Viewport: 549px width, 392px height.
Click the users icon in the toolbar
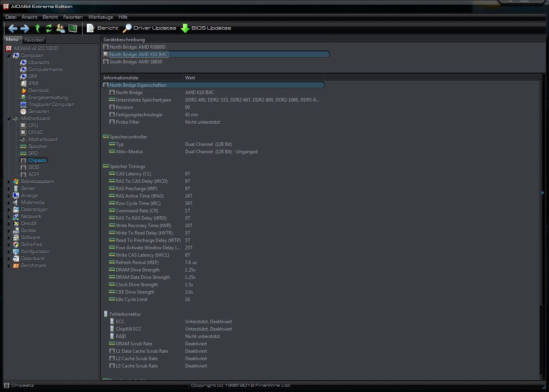pos(61,28)
